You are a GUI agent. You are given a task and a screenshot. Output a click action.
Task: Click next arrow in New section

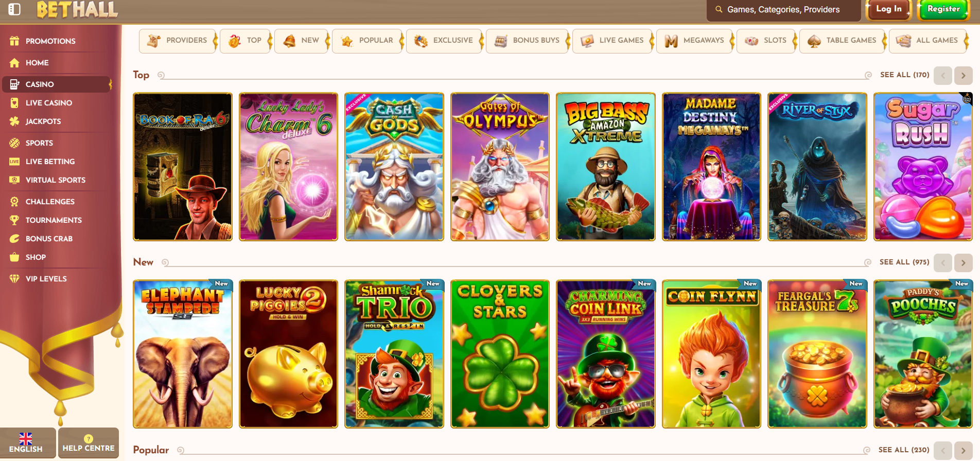point(963,263)
